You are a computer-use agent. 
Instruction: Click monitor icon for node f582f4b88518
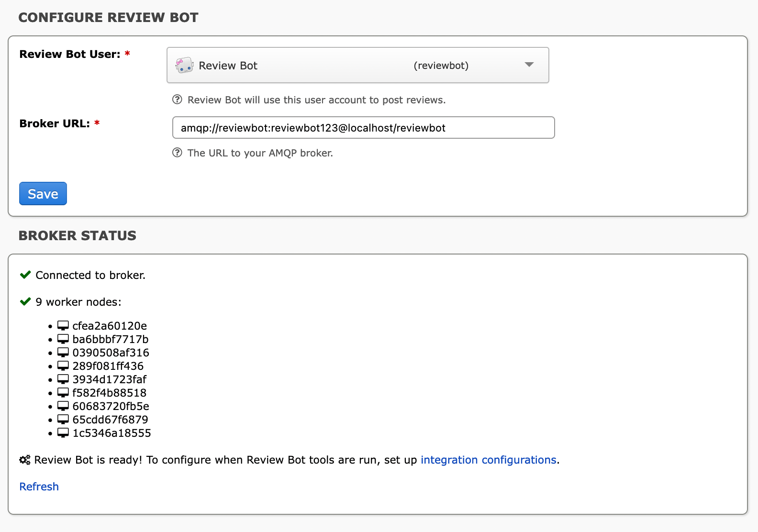coord(63,393)
